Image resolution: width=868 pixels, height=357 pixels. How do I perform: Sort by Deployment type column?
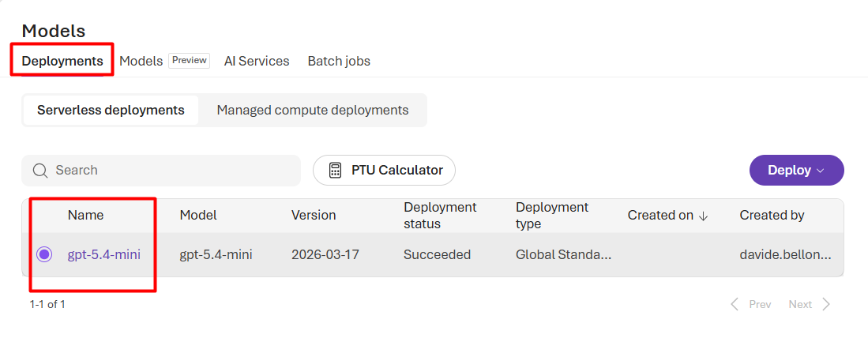click(x=552, y=216)
